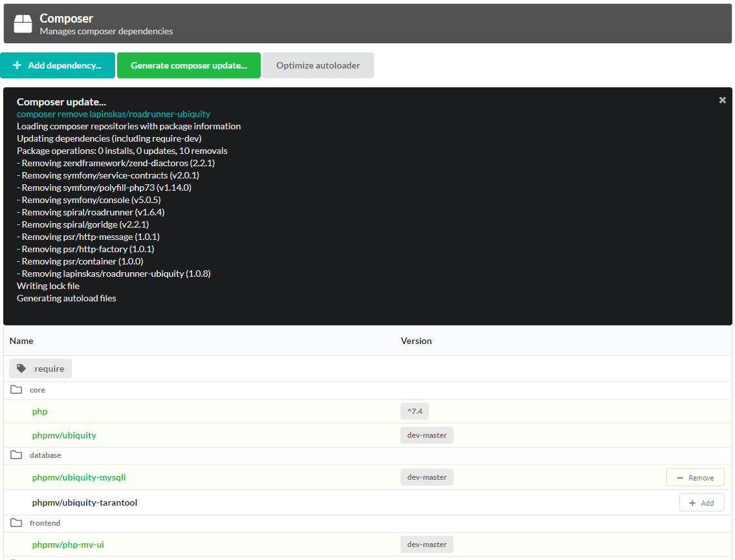Click 'Removing symfony/service-contracts' log line

click(x=108, y=175)
